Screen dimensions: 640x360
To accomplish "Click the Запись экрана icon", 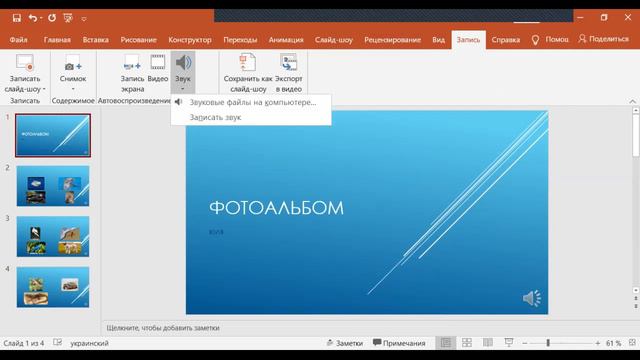I will coord(132,63).
